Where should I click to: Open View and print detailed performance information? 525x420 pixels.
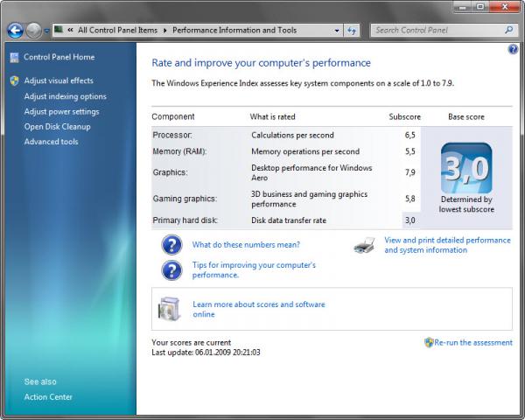(447, 245)
